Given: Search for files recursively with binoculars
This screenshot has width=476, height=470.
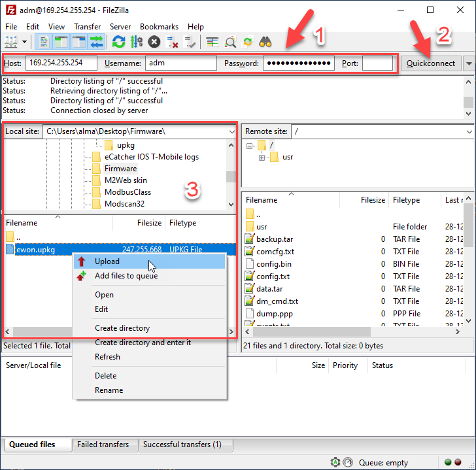Looking at the screenshot, I should (265, 42).
